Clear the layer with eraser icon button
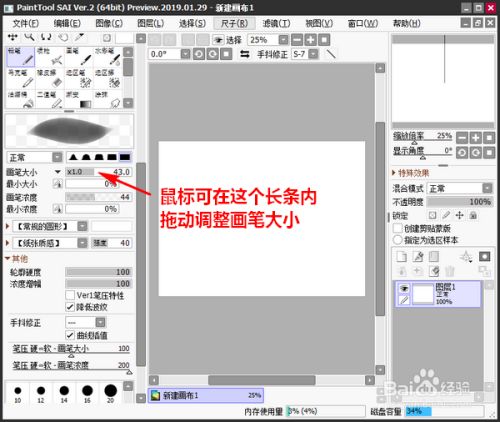Screen dimensions: 500x422 click(x=434, y=271)
